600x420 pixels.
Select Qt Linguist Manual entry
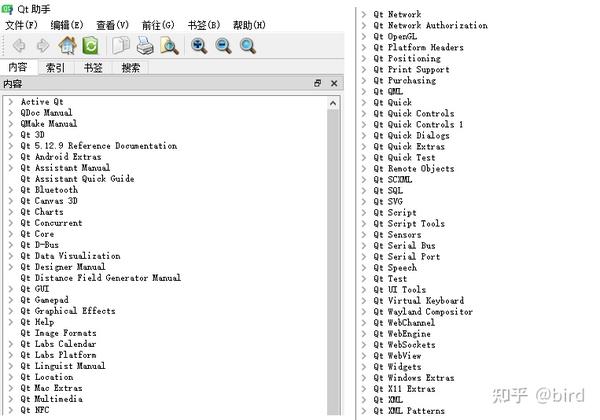[63, 366]
